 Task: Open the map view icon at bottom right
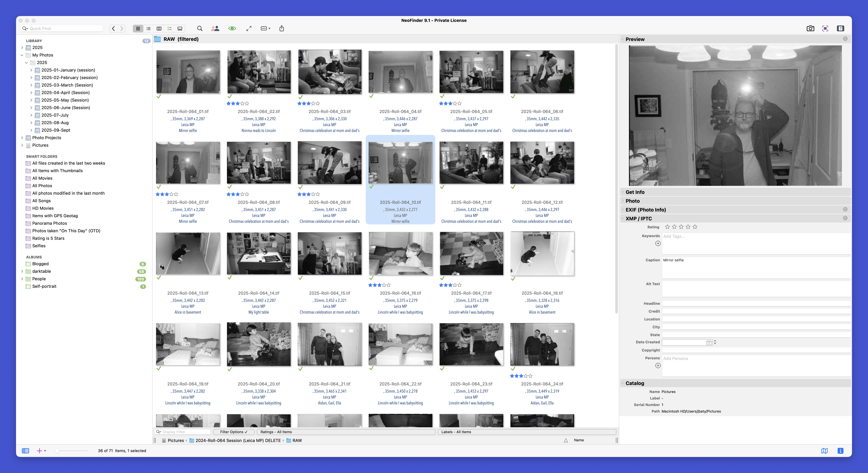825,451
